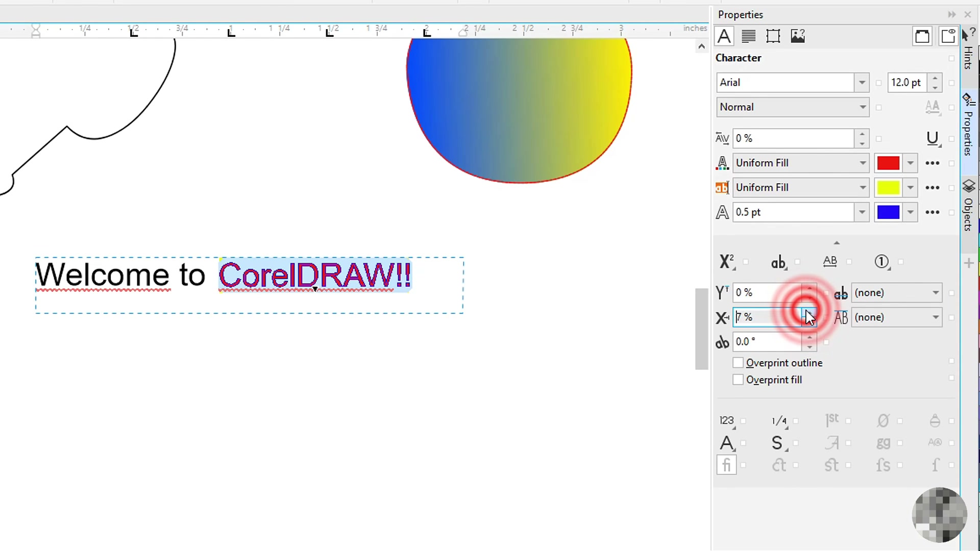Click the fractions 1/4 icon

tap(779, 421)
